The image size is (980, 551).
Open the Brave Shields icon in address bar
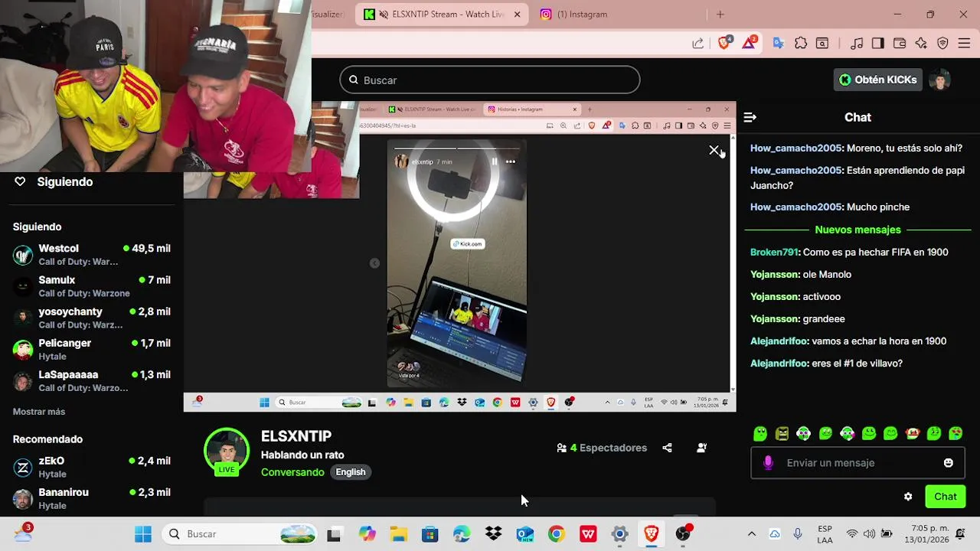pos(724,43)
